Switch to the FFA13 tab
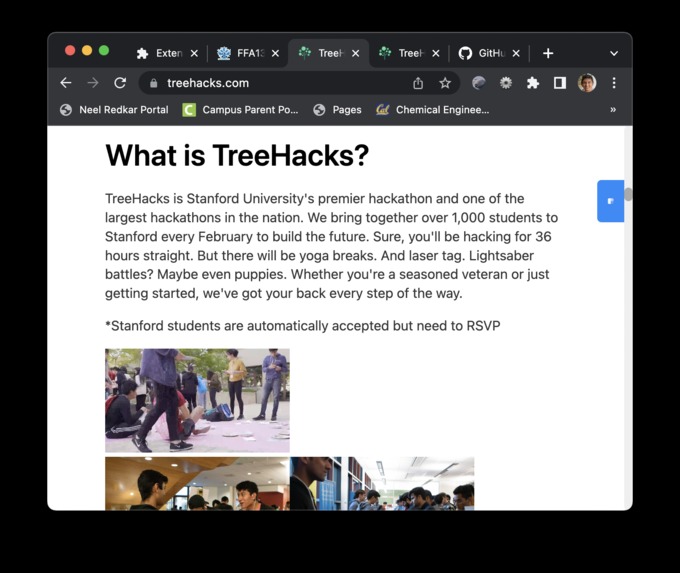Viewport: 680px width, 573px height. pos(248,53)
